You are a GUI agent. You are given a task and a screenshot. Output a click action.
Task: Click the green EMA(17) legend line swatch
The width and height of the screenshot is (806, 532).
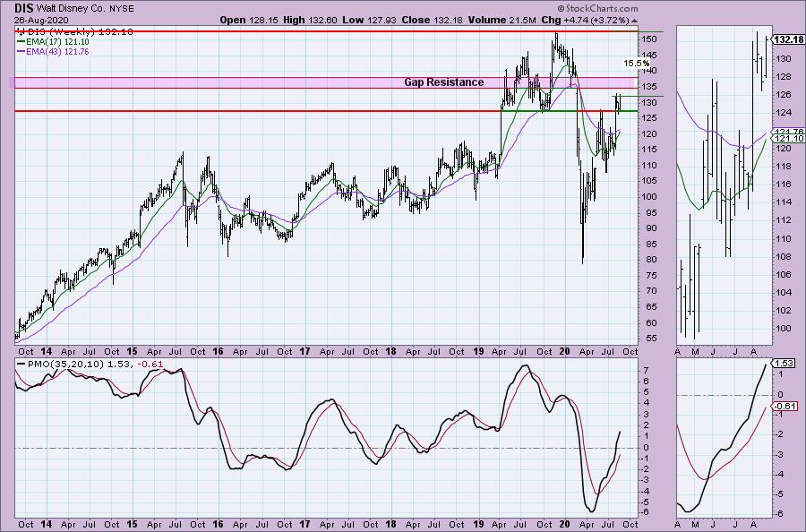point(21,41)
